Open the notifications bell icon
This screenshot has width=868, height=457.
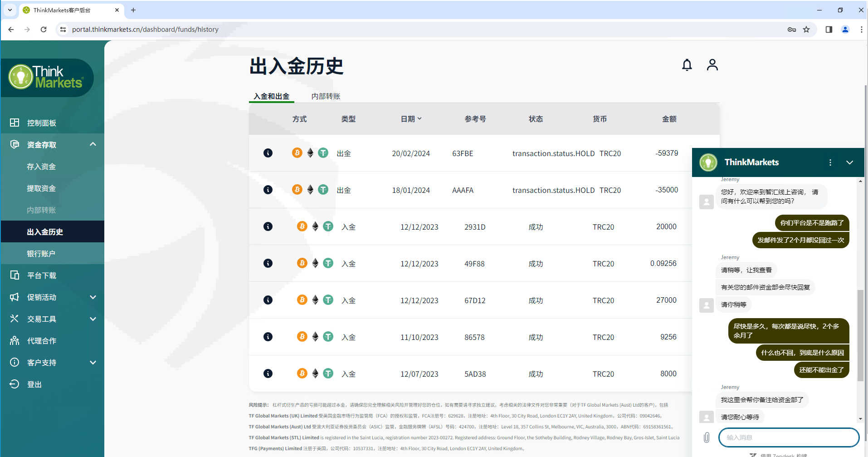(687, 65)
